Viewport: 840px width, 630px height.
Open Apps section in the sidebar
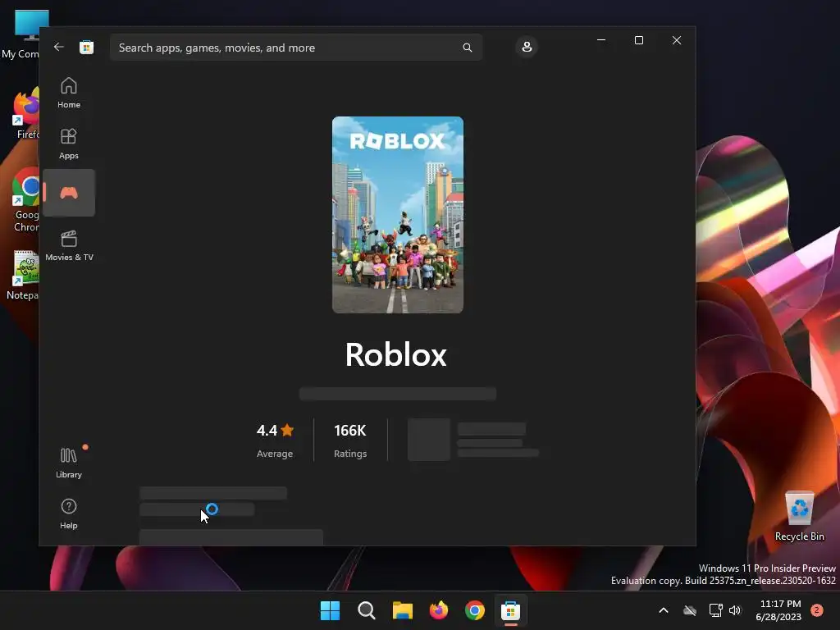69,144
